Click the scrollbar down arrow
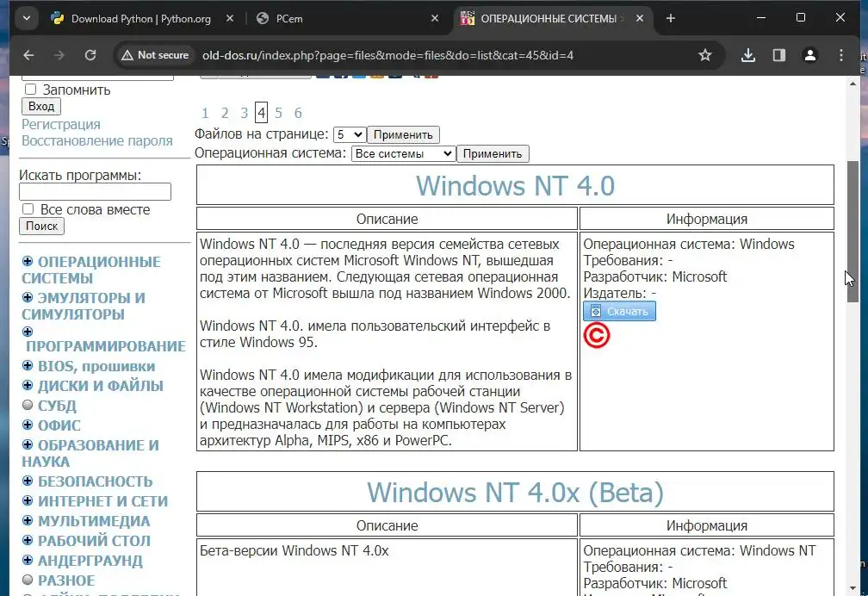Viewport: 868px width, 596px height. 852,588
